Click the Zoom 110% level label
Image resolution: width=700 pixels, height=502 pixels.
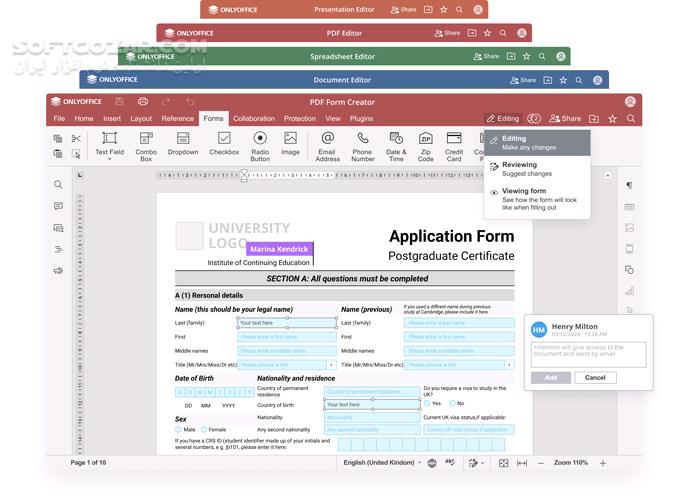(x=571, y=463)
